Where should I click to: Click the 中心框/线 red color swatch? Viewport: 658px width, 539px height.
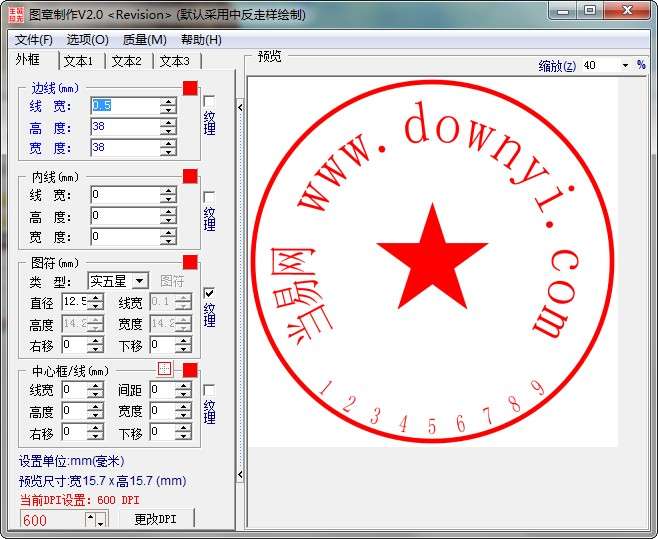(190, 369)
